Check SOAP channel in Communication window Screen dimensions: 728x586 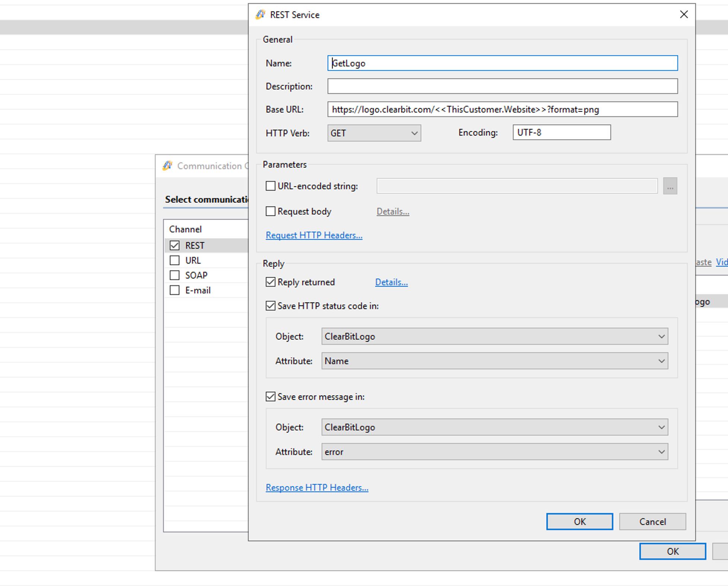point(175,275)
